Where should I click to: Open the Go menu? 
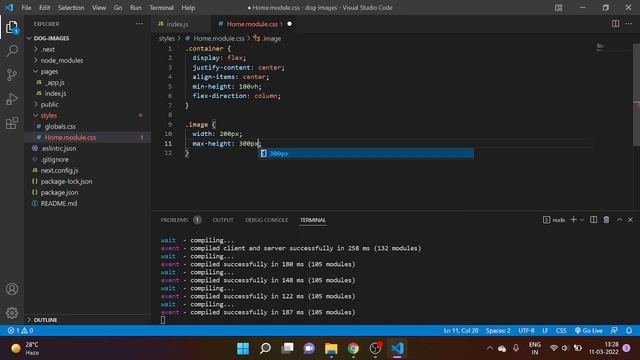[118, 7]
